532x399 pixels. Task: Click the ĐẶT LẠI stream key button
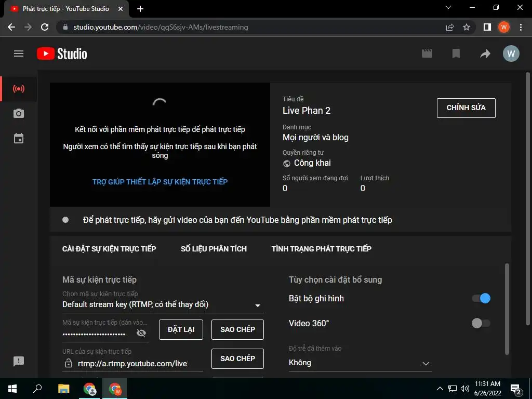tap(181, 329)
